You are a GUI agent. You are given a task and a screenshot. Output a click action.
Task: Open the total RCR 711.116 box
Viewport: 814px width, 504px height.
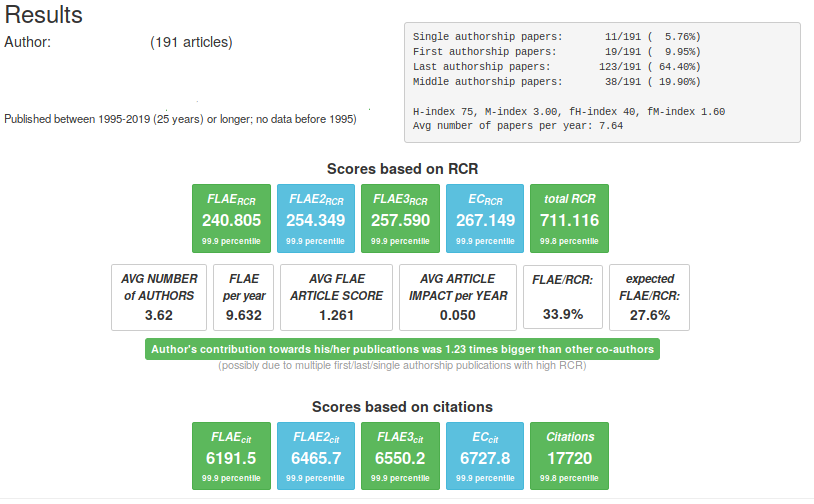569,217
